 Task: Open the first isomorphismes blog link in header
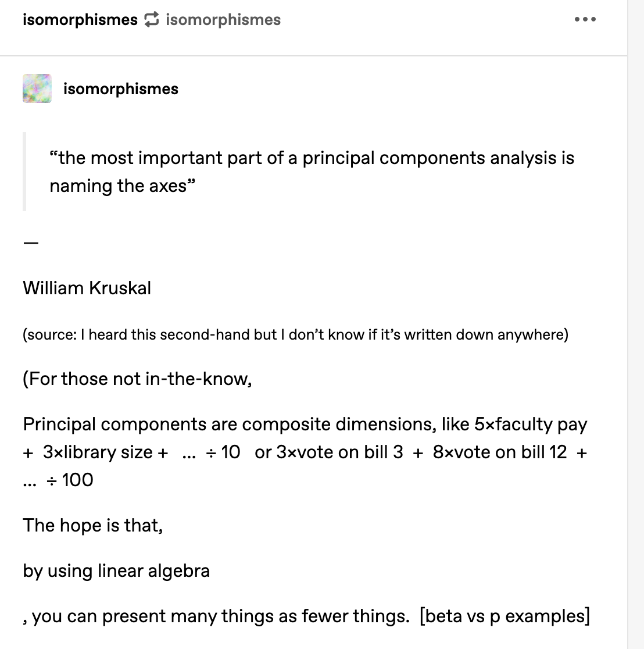click(x=80, y=20)
